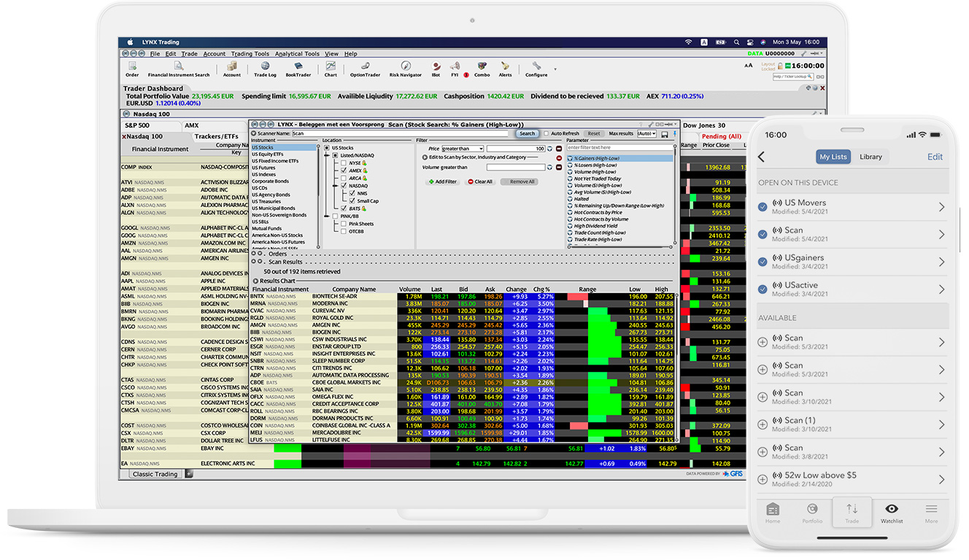Screen dimensions: 969x560
Task: Uncheck the Small Cap checkbox
Action: (352, 201)
